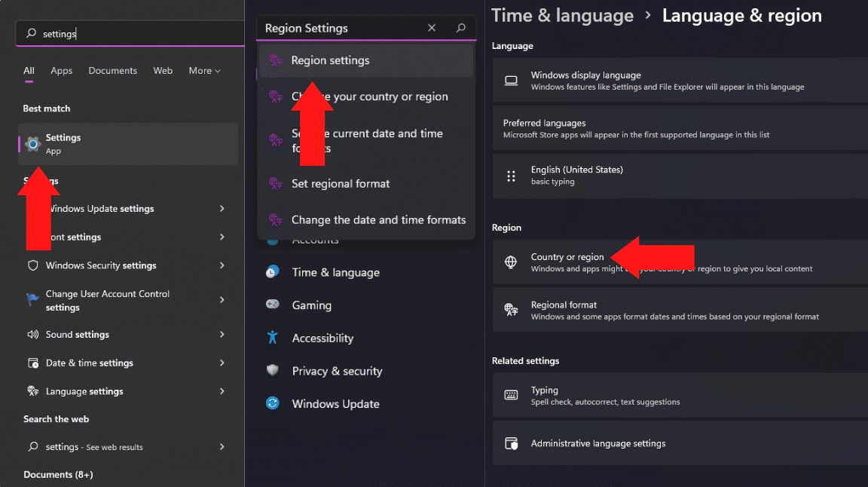Click the Date & time settings calendar icon
Image resolution: width=868 pixels, height=487 pixels.
point(32,363)
